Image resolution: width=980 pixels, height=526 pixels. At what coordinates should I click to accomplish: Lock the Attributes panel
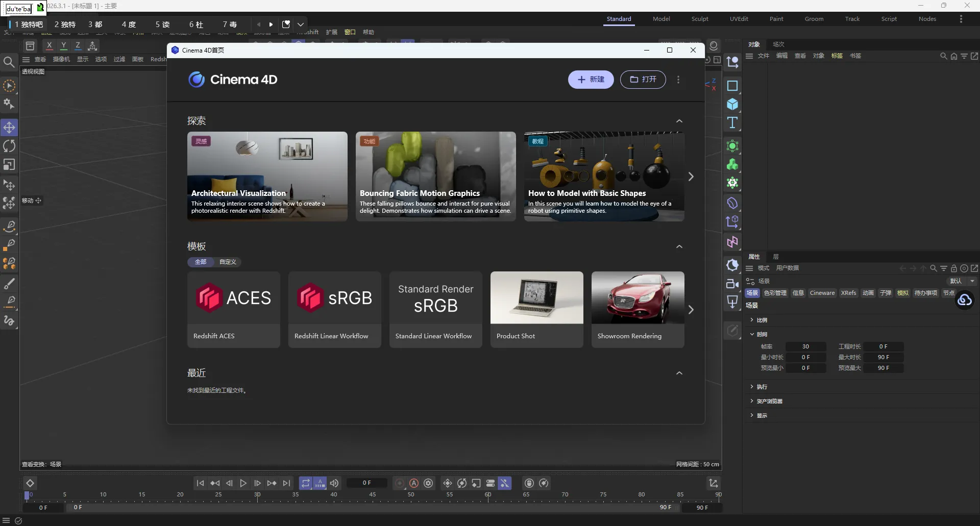pos(953,268)
